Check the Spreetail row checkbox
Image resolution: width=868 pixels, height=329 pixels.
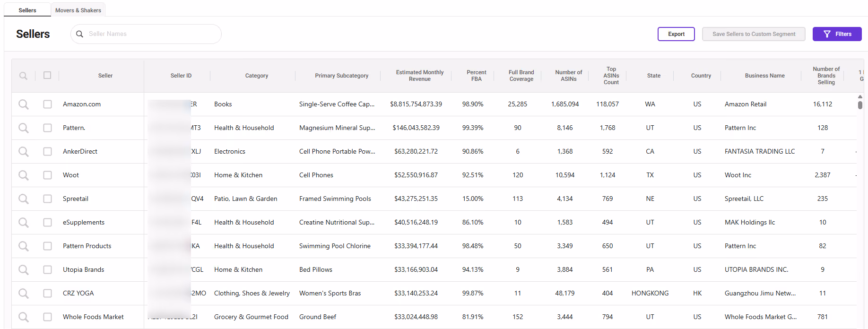(x=47, y=199)
